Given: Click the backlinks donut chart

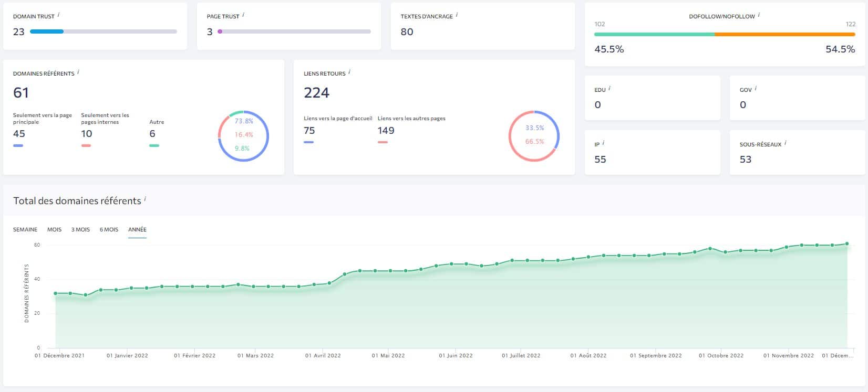Looking at the screenshot, I should tap(534, 136).
